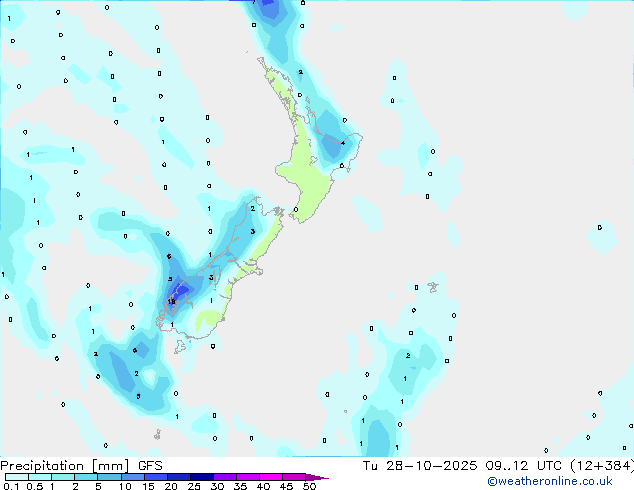Choose the 2–5 mm legend color cell

86,477
